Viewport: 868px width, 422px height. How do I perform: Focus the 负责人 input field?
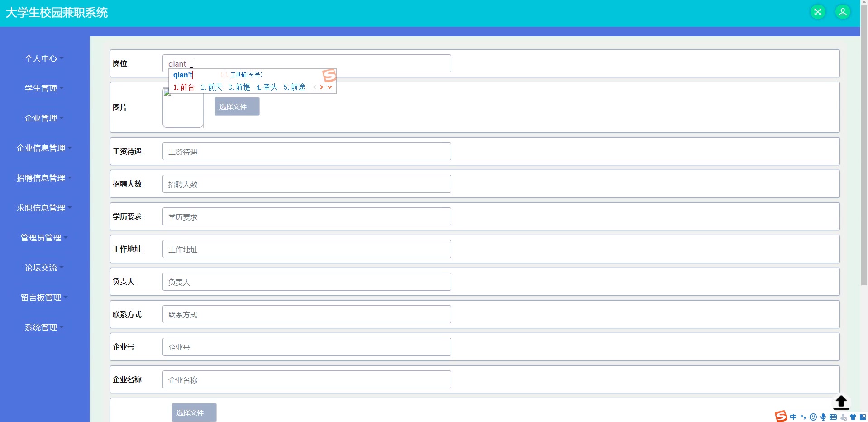307,282
